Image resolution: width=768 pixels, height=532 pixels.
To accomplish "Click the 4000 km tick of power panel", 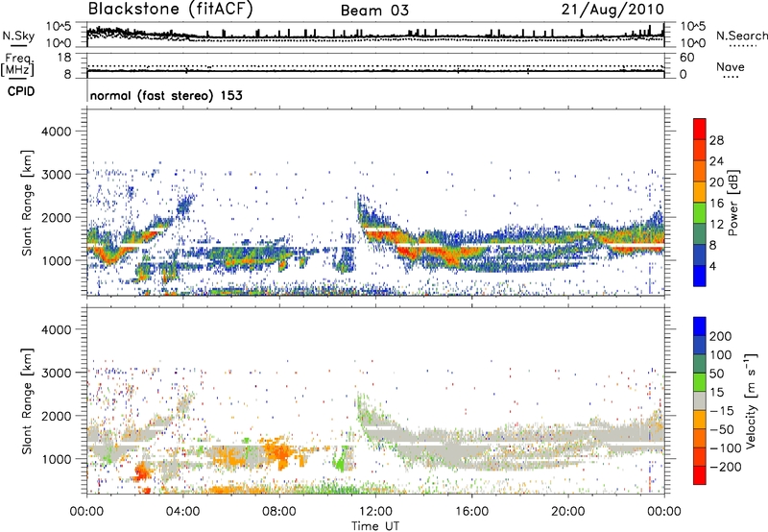I will pos(56,132).
